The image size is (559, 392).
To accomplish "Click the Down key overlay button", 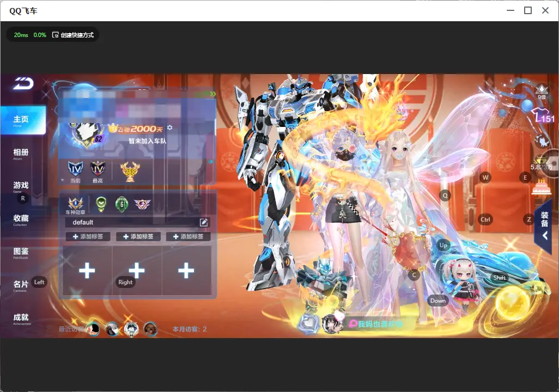I will point(438,301).
